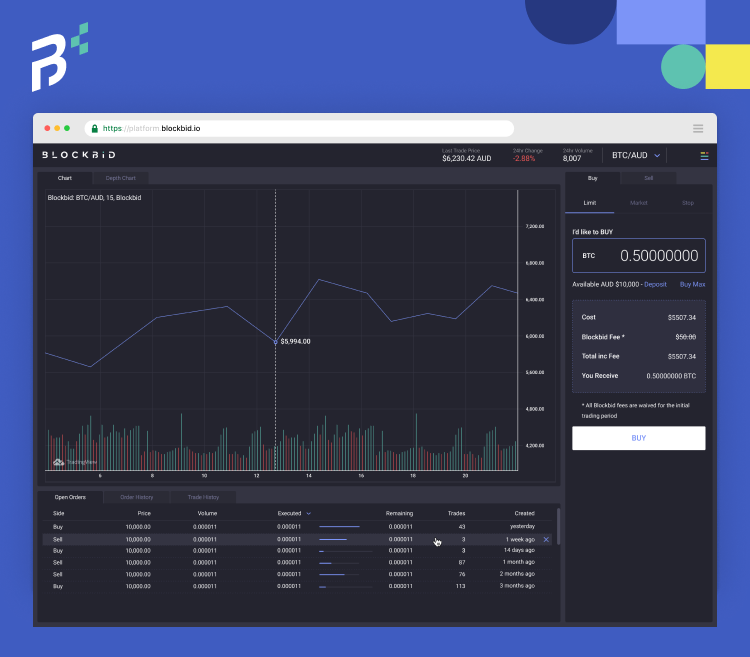Click the '1 month ago' created cell
The width and height of the screenshot is (750, 657).
[518, 562]
